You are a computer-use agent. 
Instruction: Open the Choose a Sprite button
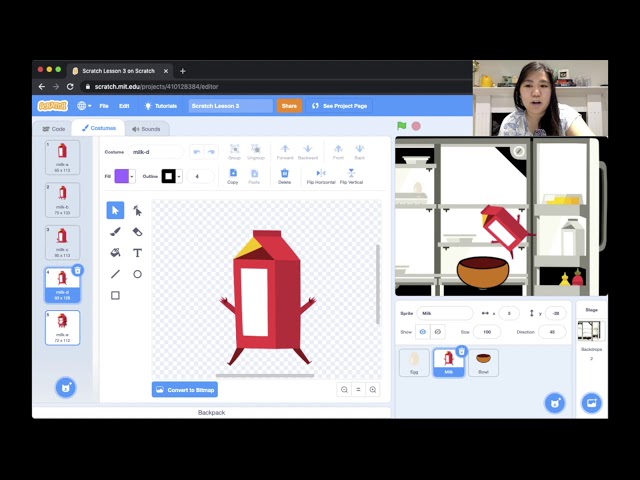pyautogui.click(x=555, y=403)
